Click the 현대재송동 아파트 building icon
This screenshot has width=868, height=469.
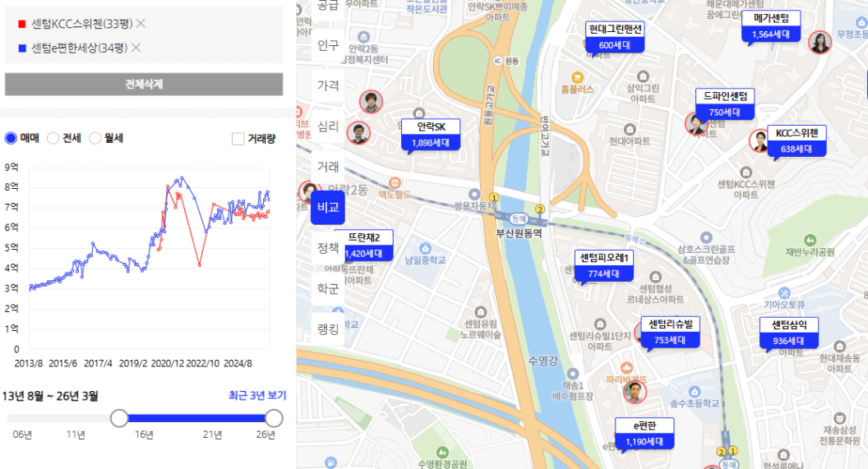(839, 347)
